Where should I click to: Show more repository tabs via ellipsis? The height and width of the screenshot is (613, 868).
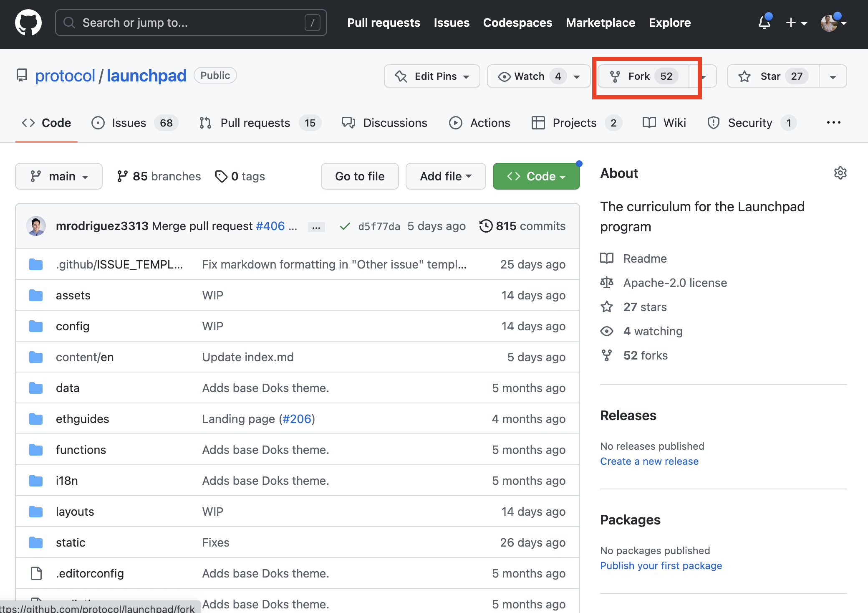tap(833, 122)
